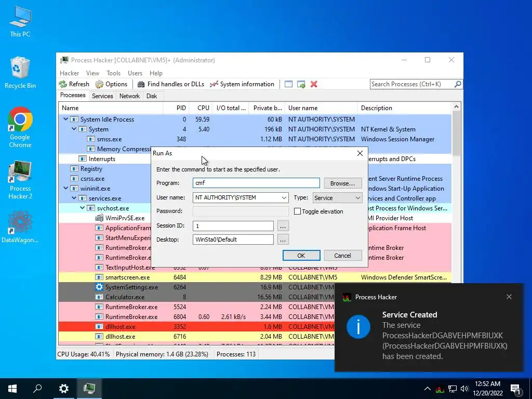Screen dimensions: 532x399
Task: Click Process Hacker taskbar button
Action: (89, 389)
